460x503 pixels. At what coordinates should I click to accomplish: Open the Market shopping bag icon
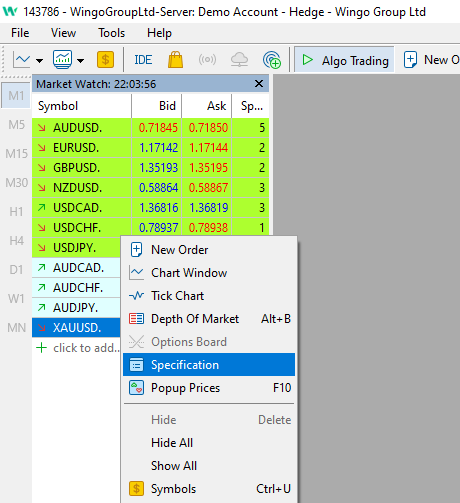(x=175, y=60)
